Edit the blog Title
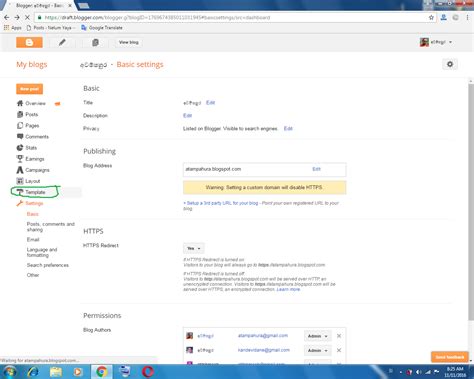The height and width of the screenshot is (379, 474). (210, 103)
